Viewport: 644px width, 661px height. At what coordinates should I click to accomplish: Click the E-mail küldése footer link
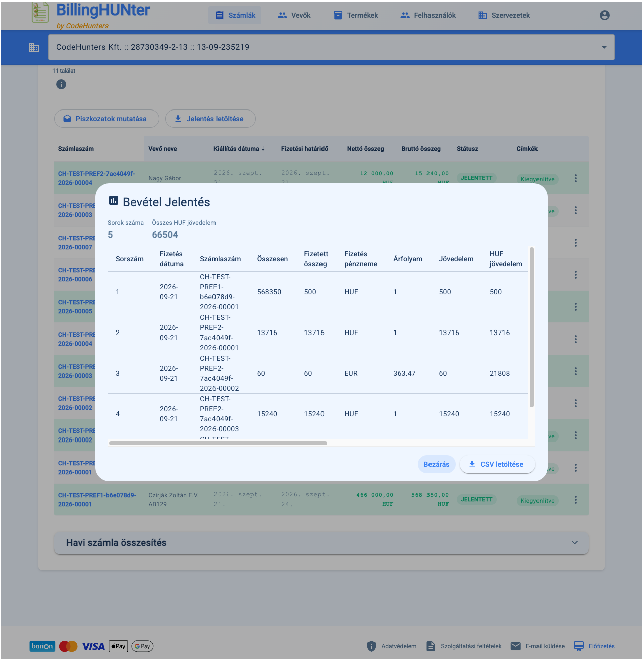[x=538, y=646]
